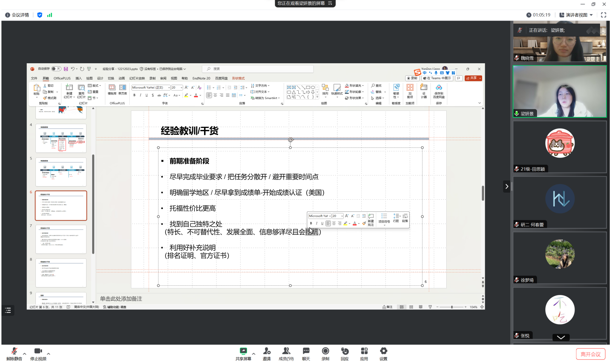The width and height of the screenshot is (611, 364).
Task: Click the Undo arrow icon
Action: (72, 69)
